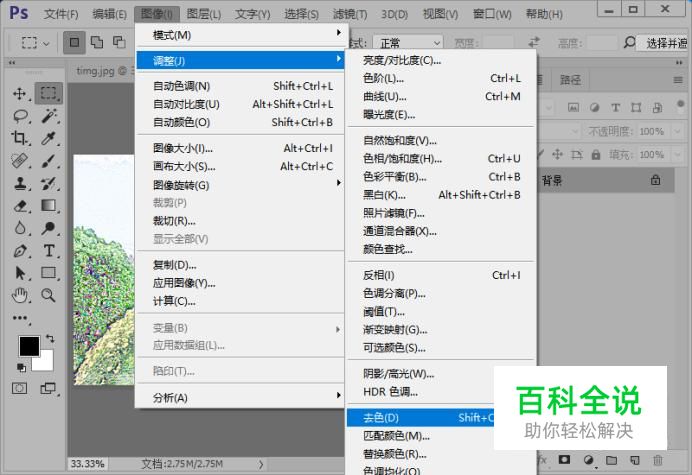Viewport: 692px width, 475px height.
Task: Choose 去色(D) from the adjustments submenu
Action: pyautogui.click(x=420, y=418)
